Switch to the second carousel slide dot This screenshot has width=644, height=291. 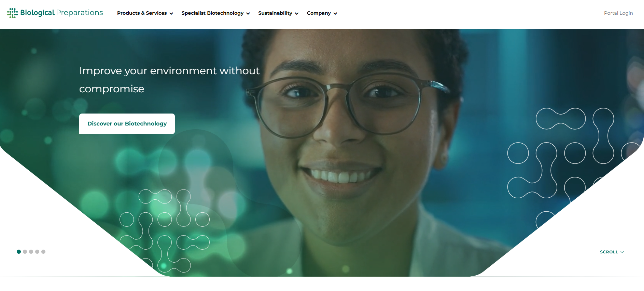click(x=25, y=252)
